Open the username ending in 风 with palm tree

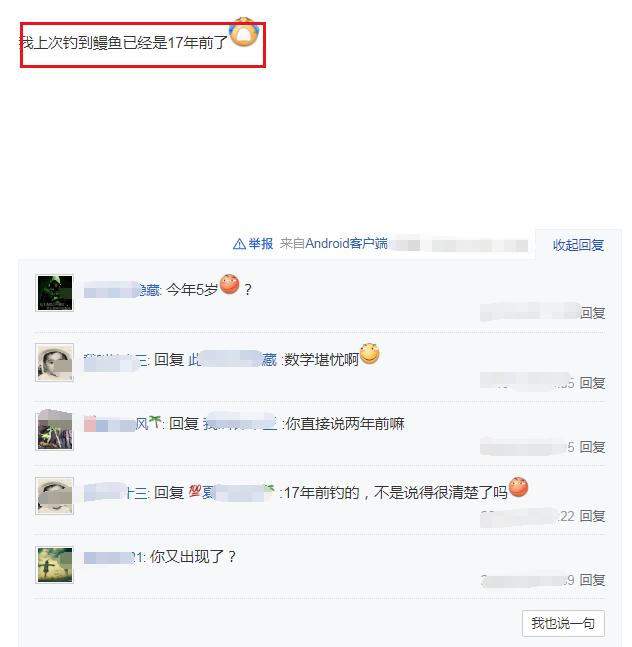click(123, 424)
